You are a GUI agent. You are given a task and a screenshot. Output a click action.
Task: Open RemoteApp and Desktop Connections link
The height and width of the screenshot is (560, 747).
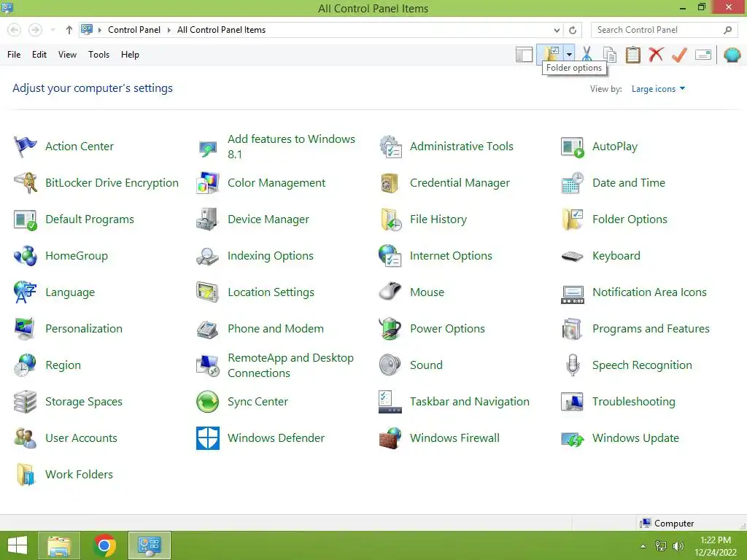[x=290, y=365]
